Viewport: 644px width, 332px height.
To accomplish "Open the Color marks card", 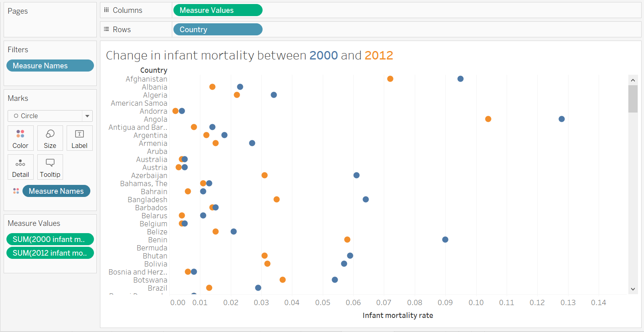I will [20, 138].
